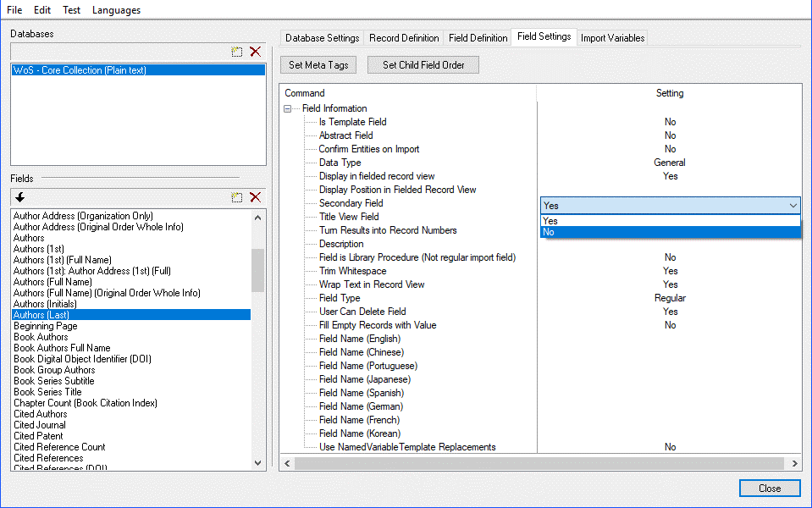
Task: Switch to the Field Definition tab
Action: 478,37
